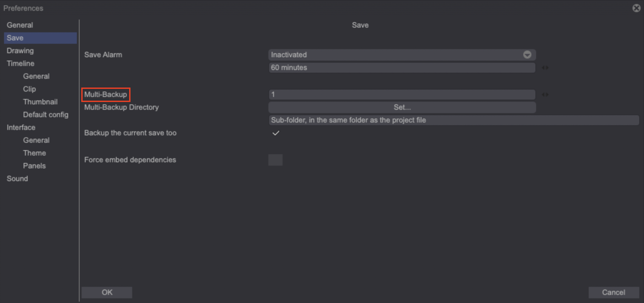Select Theme under Interface
This screenshot has height=303, width=644.
click(x=34, y=153)
